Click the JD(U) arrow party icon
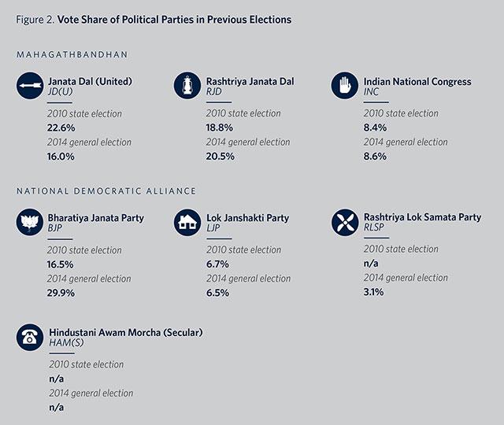504x425 pixels. pyautogui.click(x=30, y=86)
